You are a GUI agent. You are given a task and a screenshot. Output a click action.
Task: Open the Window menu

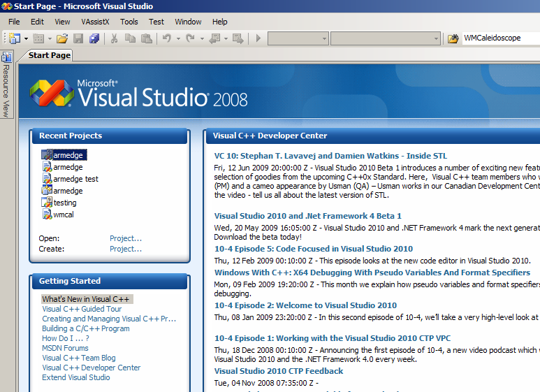[x=188, y=22]
